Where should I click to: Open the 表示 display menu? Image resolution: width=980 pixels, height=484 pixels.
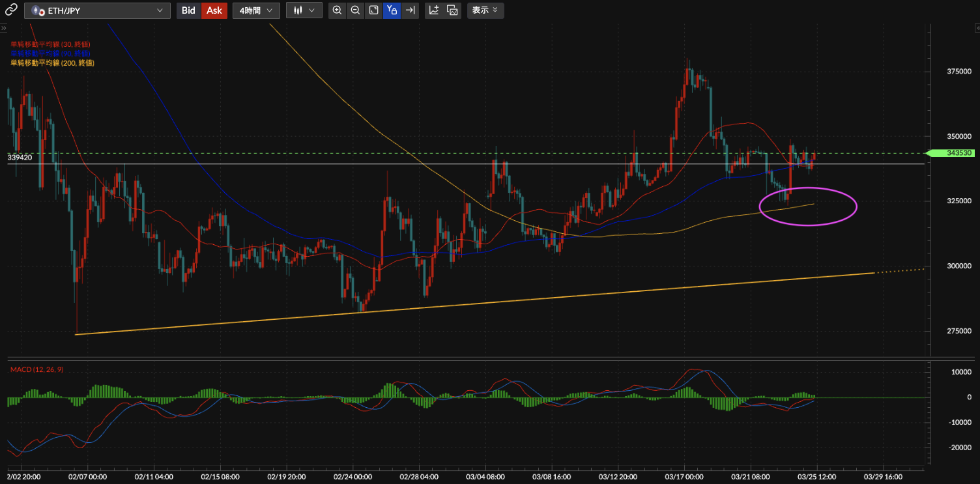coord(485,10)
